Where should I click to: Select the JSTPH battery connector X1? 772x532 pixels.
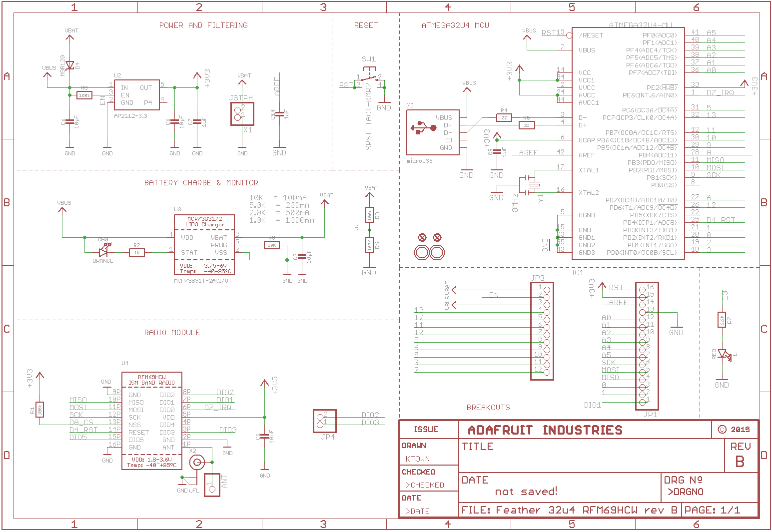click(241, 114)
